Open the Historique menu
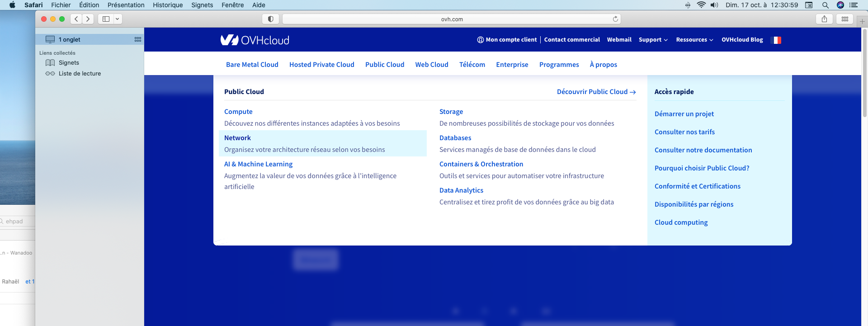This screenshot has width=868, height=326. point(168,5)
